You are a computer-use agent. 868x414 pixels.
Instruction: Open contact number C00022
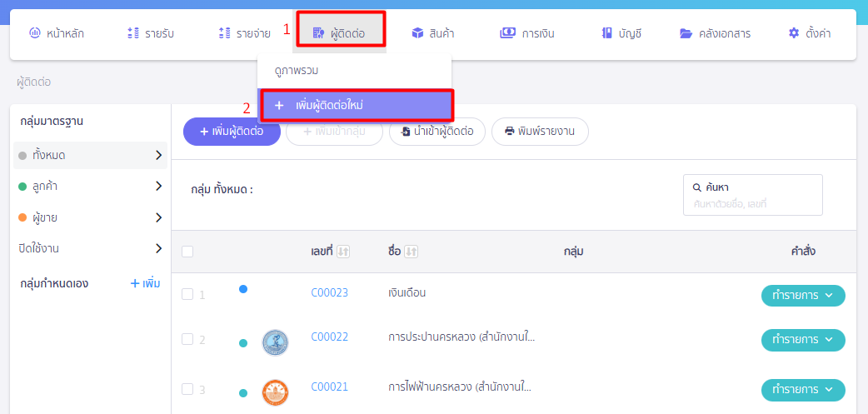(x=329, y=337)
